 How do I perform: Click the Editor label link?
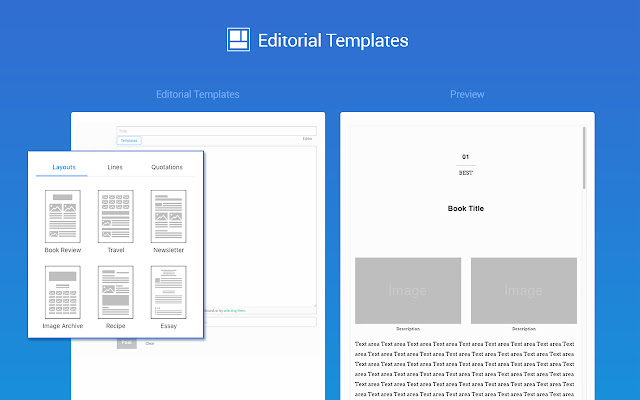point(307,139)
